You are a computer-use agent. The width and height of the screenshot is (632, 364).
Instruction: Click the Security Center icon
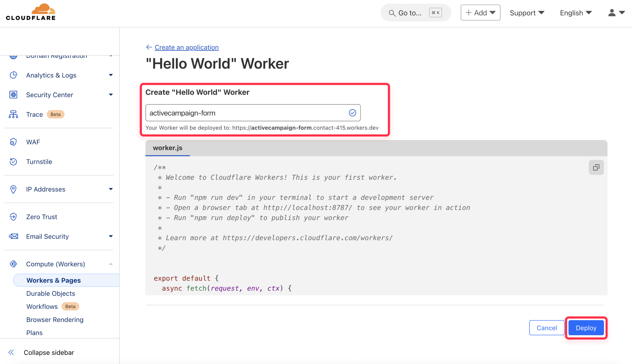(13, 95)
